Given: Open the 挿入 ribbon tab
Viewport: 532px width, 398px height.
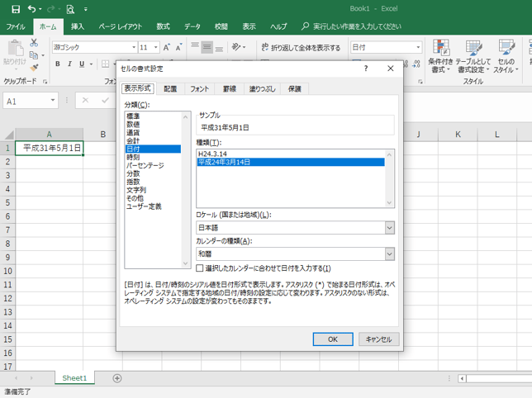Looking at the screenshot, I should (78, 26).
